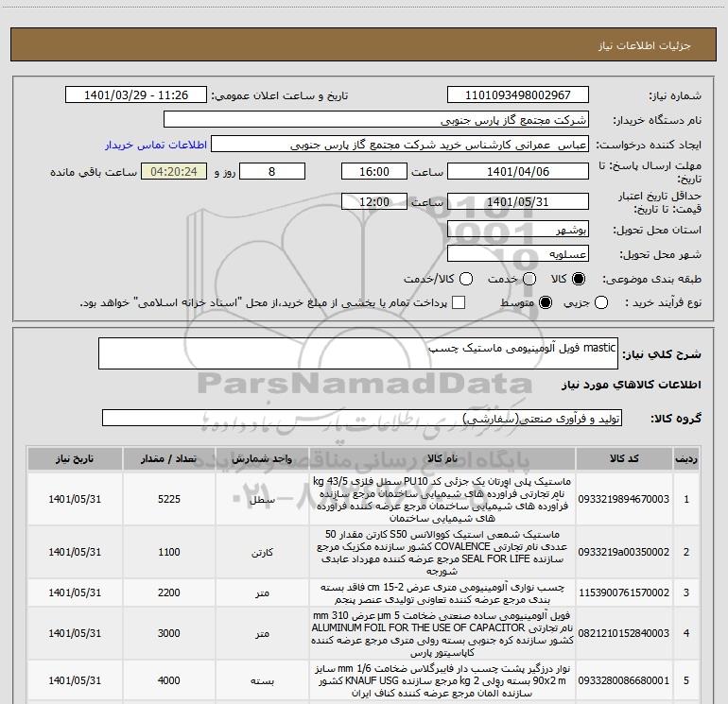Click تعداد / مقدار column header
This screenshot has width=728, height=704.
tap(169, 458)
